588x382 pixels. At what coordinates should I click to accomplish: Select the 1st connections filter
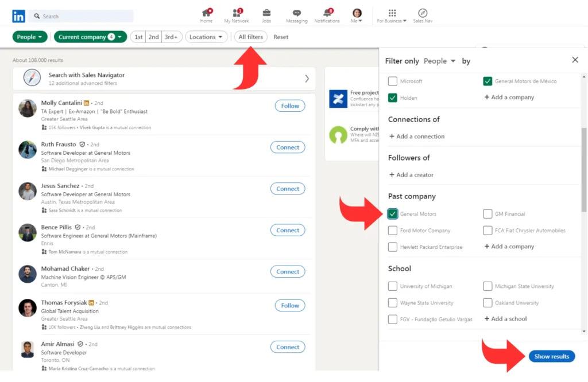coord(138,37)
